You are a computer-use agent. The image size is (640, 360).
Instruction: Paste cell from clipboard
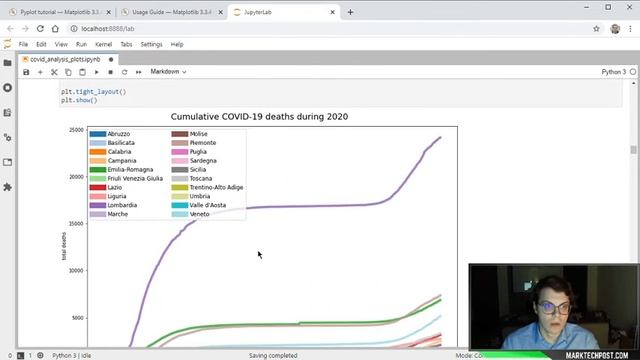point(82,72)
